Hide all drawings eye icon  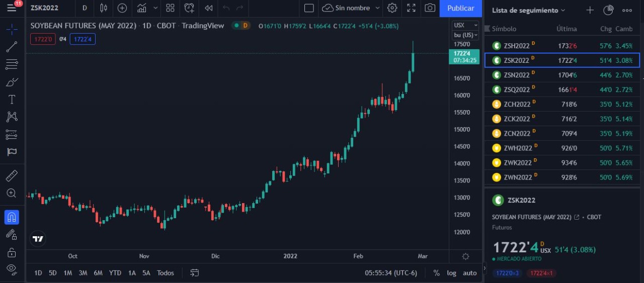12,269
